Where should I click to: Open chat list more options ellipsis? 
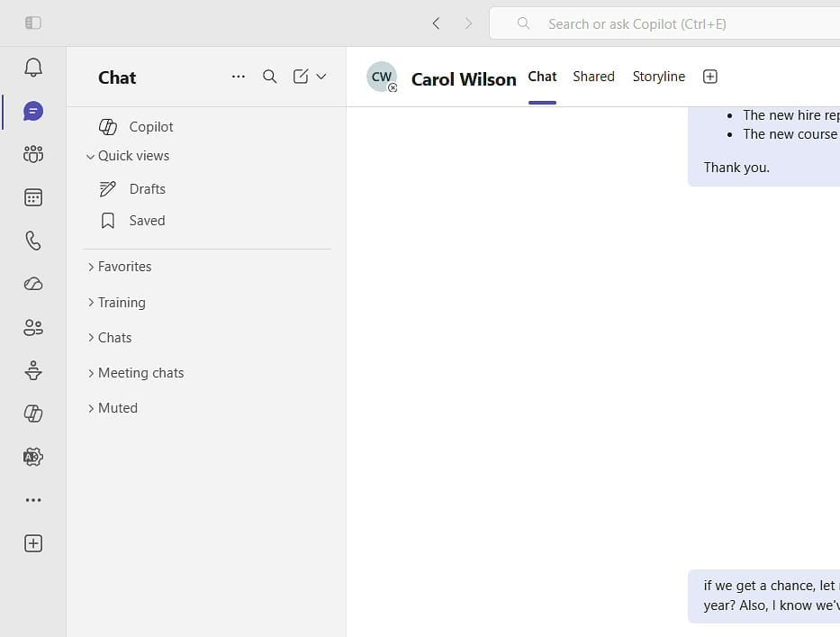pos(239,77)
